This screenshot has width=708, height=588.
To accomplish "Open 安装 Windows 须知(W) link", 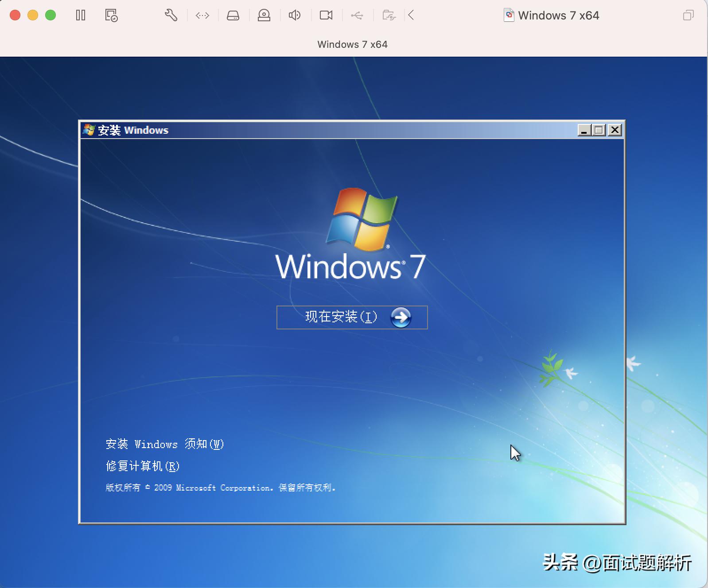I will click(165, 444).
